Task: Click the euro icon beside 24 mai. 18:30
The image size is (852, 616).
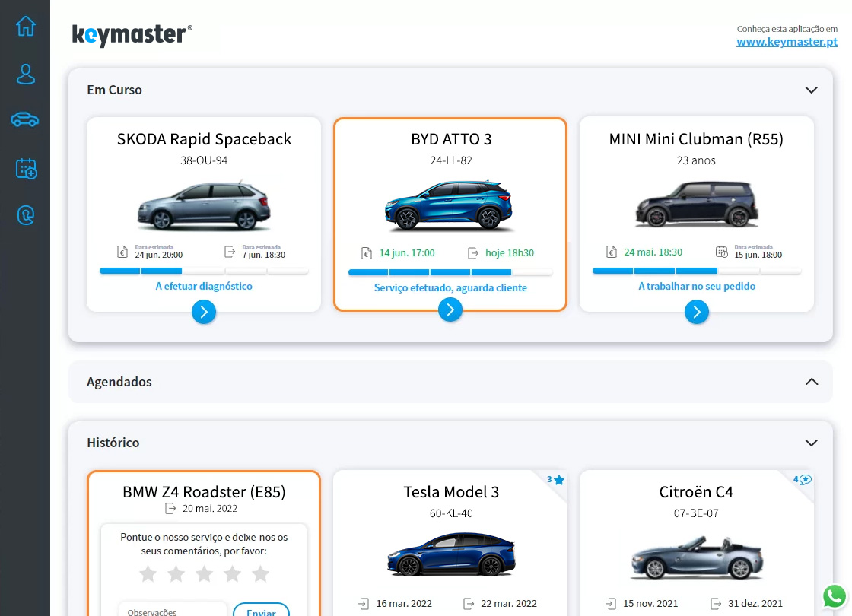Action: pos(612,252)
